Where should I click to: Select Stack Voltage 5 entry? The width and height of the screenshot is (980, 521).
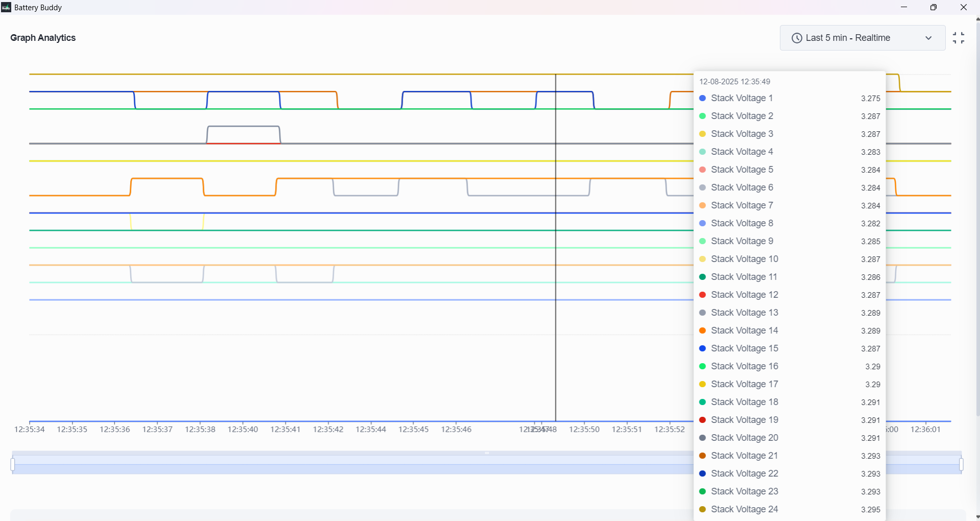[742, 170]
